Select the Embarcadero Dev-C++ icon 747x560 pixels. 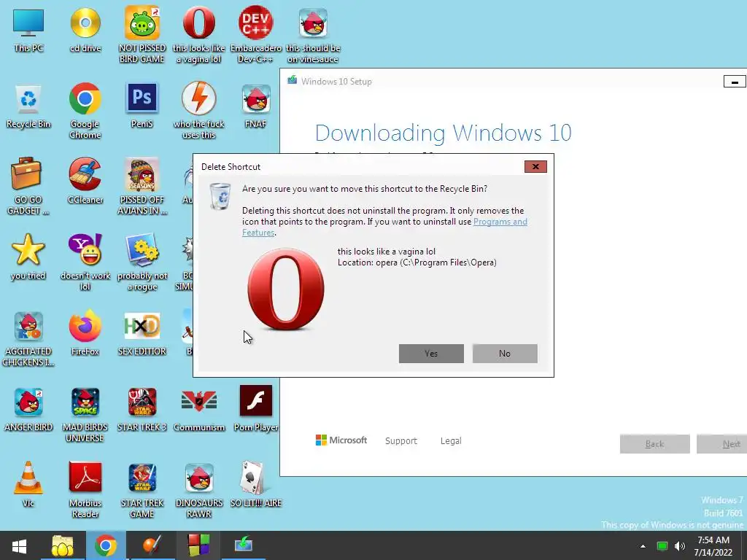pos(256,34)
